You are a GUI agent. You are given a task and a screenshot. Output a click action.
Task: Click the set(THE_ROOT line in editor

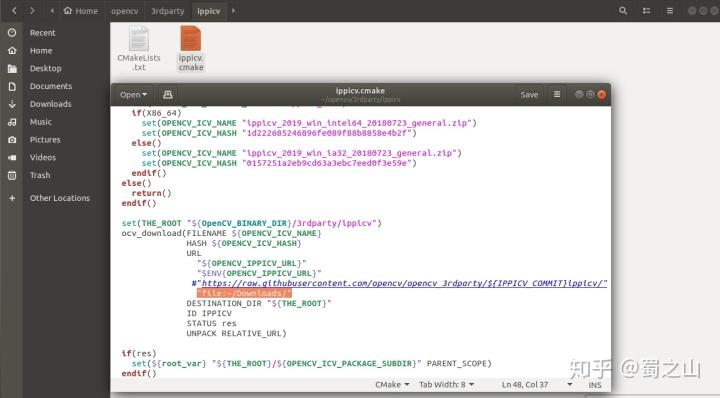click(251, 223)
